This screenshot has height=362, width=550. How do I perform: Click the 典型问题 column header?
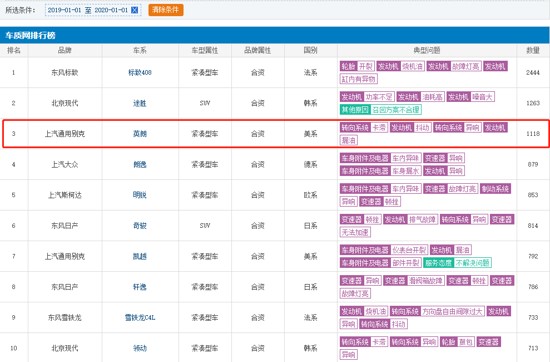click(427, 51)
